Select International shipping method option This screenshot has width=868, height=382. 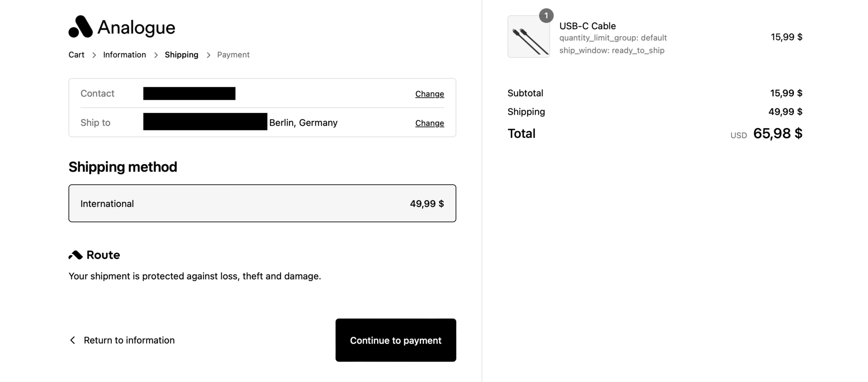point(262,203)
